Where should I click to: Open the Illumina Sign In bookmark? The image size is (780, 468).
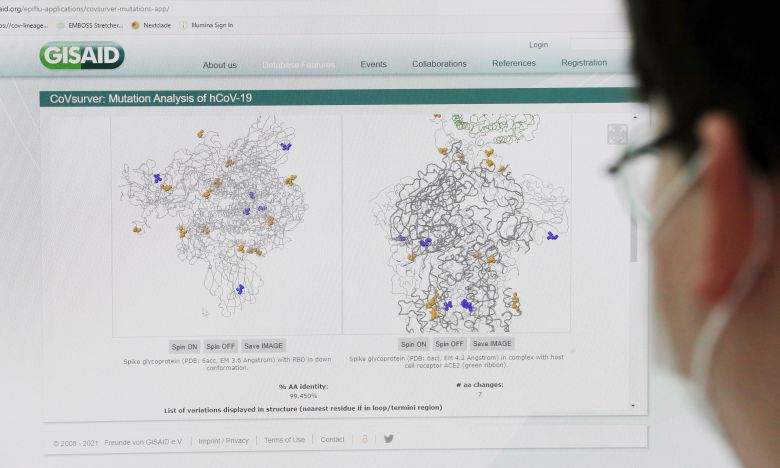(210, 25)
